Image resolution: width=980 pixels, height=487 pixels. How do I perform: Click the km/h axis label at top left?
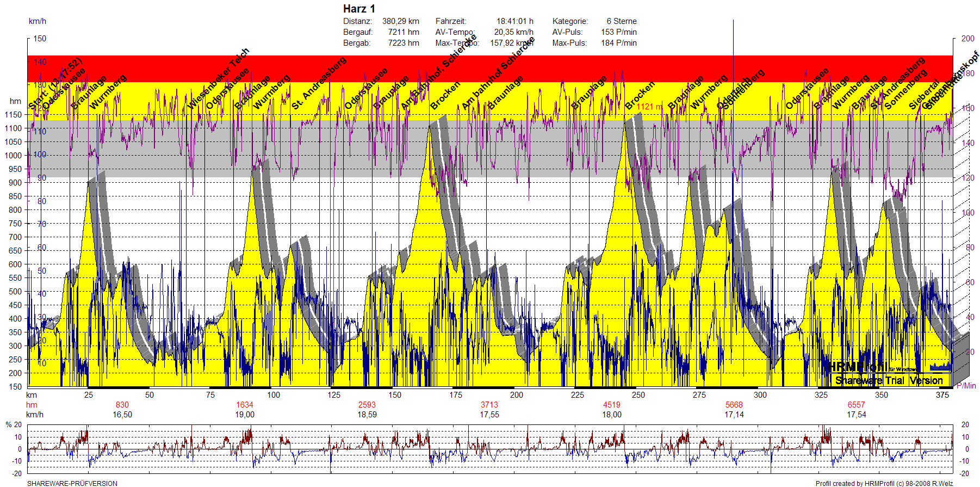click(x=38, y=21)
